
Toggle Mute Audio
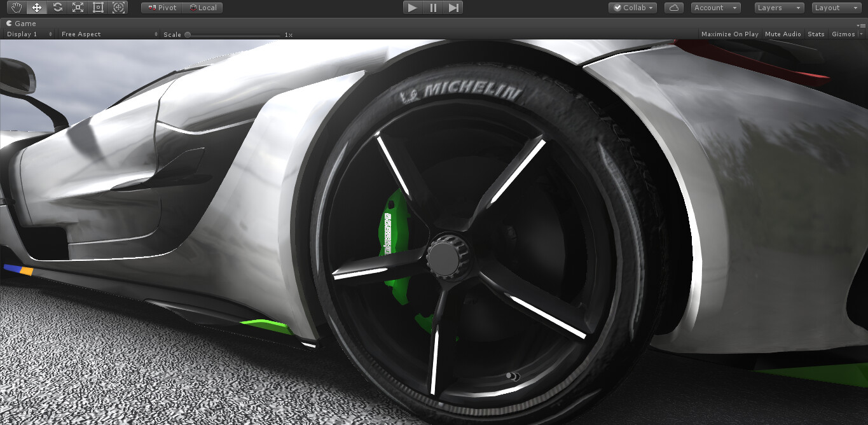point(783,34)
